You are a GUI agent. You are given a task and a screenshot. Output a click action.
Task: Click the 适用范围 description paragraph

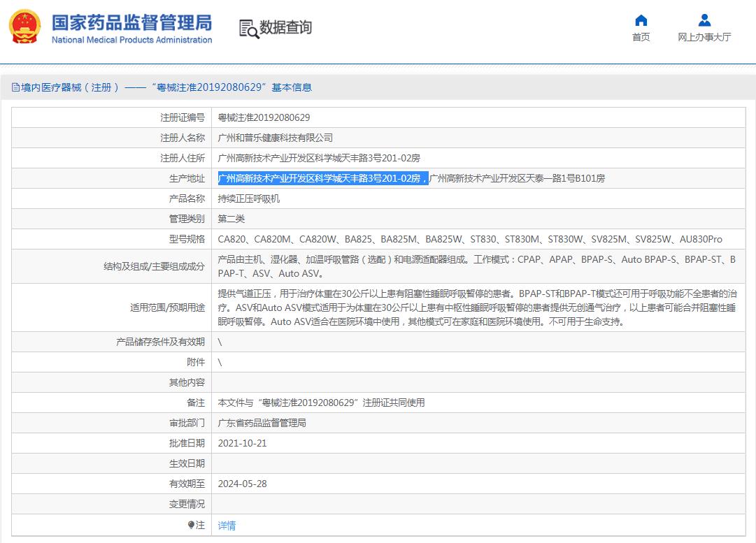pos(478,307)
